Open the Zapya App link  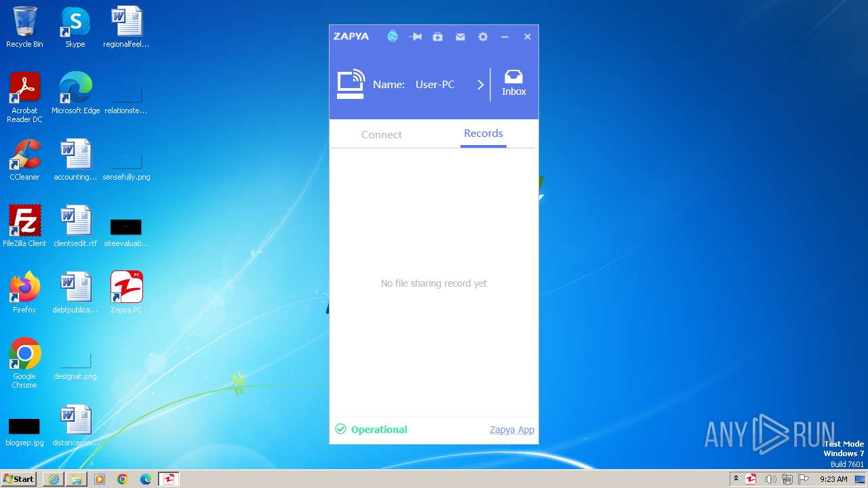512,430
